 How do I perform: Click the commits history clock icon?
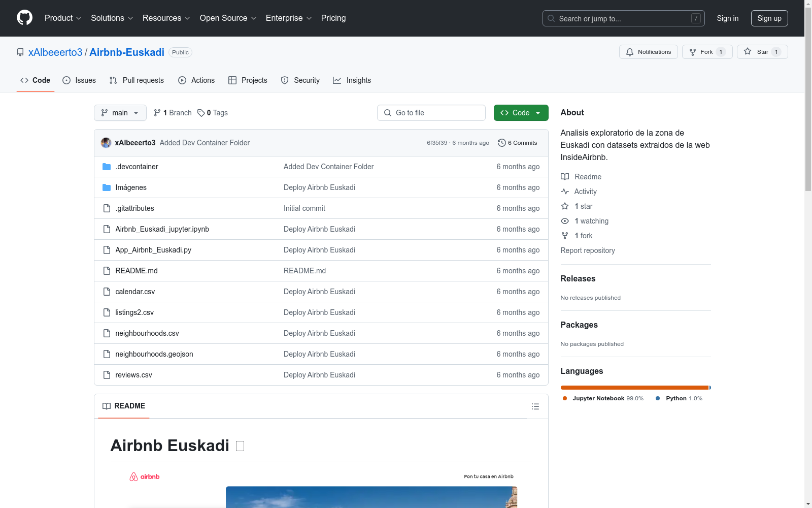tap(502, 143)
